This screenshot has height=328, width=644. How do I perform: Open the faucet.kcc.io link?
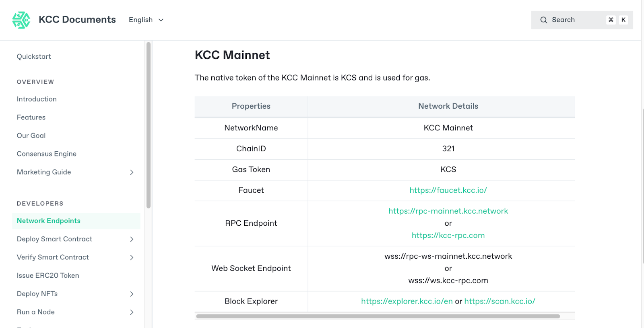pos(448,190)
